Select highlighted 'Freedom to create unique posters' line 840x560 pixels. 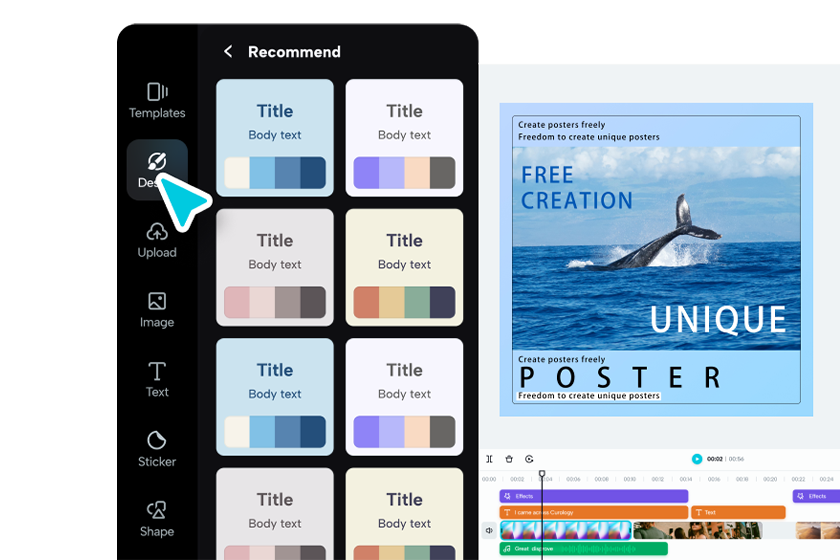pos(588,395)
